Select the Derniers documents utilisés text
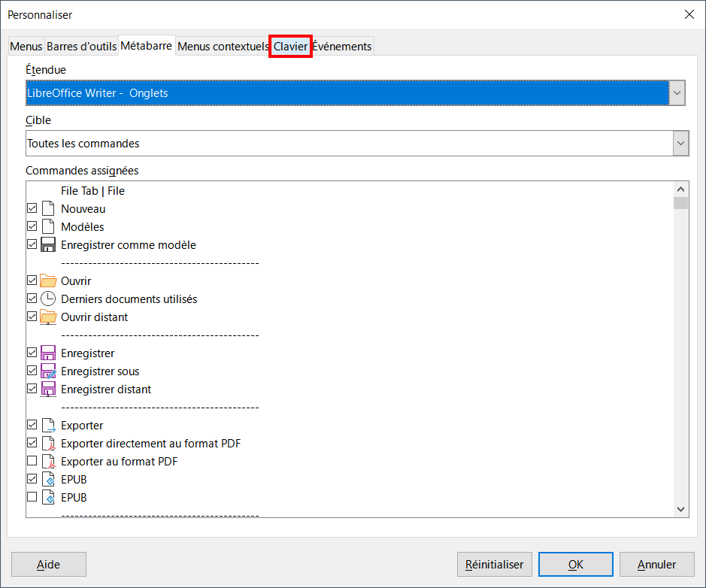The height and width of the screenshot is (588, 706). pos(129,299)
